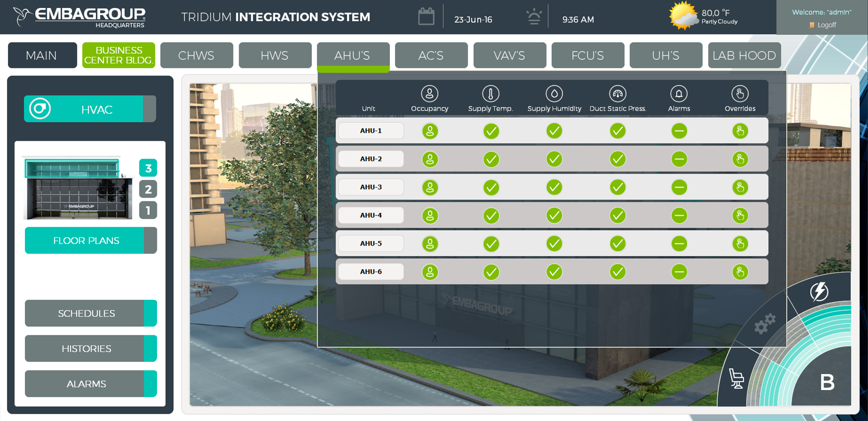This screenshot has height=421, width=868.
Task: Click the HVAC button
Action: [90, 109]
